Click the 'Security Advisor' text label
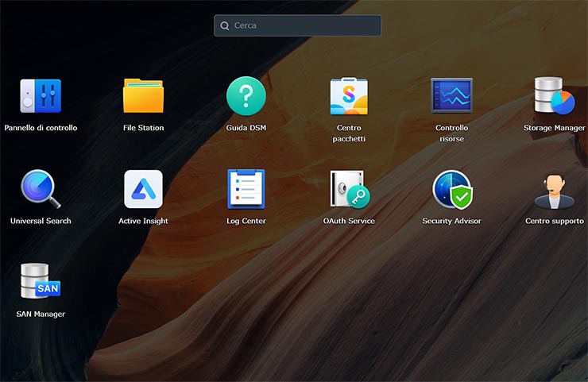588x382 pixels. click(451, 221)
